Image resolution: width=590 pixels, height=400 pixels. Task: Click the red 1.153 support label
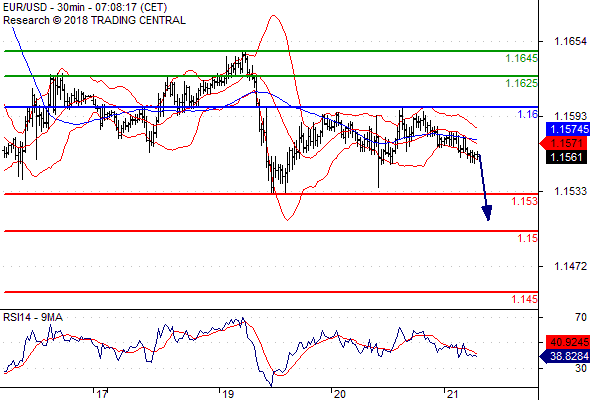524,201
